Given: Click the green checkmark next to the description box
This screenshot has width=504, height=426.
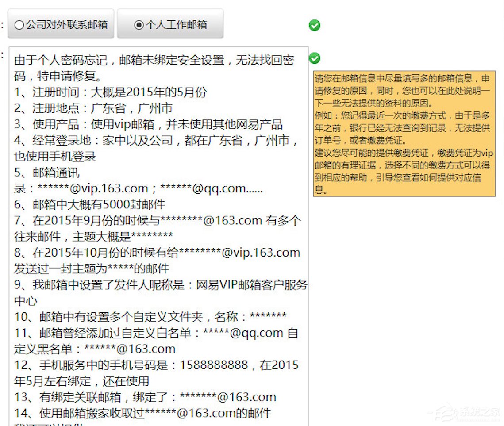Looking at the screenshot, I should [314, 58].
